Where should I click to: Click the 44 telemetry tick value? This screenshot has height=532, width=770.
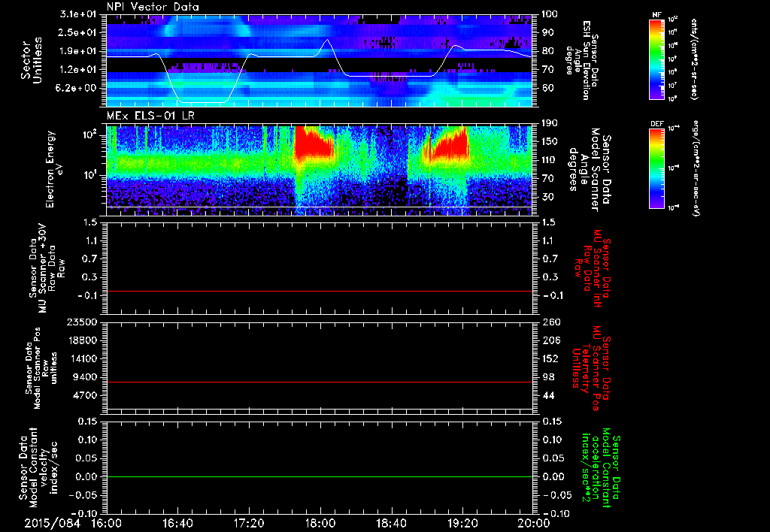click(x=547, y=395)
